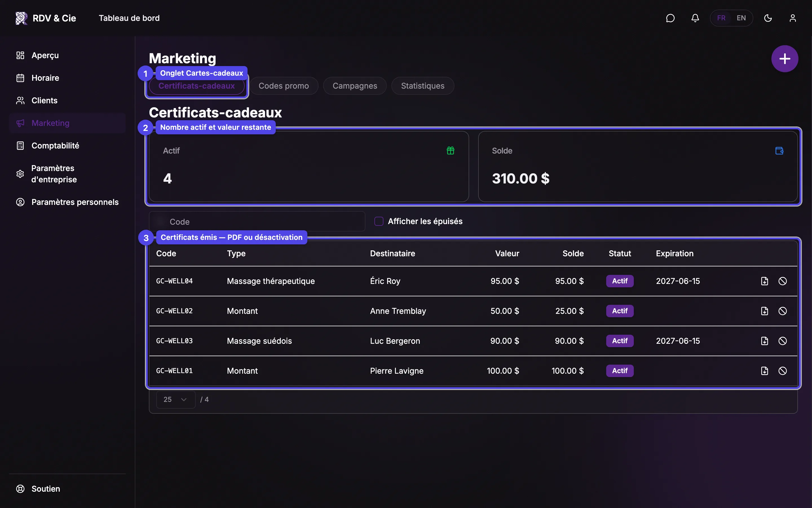Click the Valeur column header
This screenshot has height=508, width=812.
507,254
